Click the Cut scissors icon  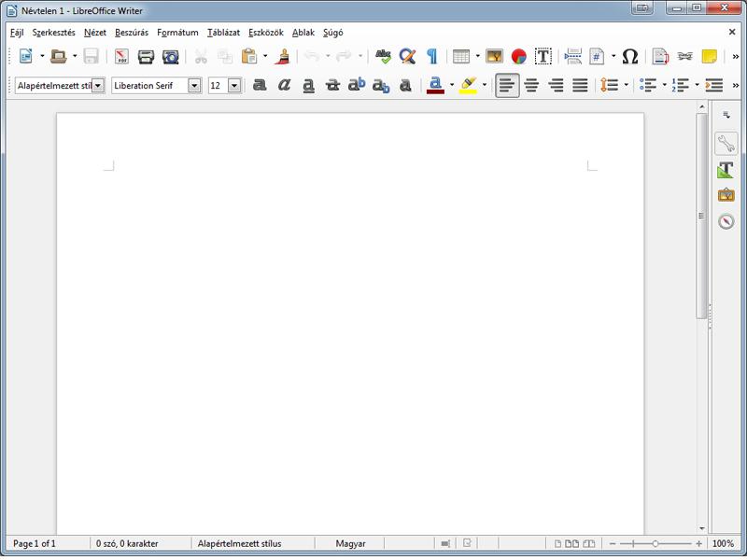(201, 56)
